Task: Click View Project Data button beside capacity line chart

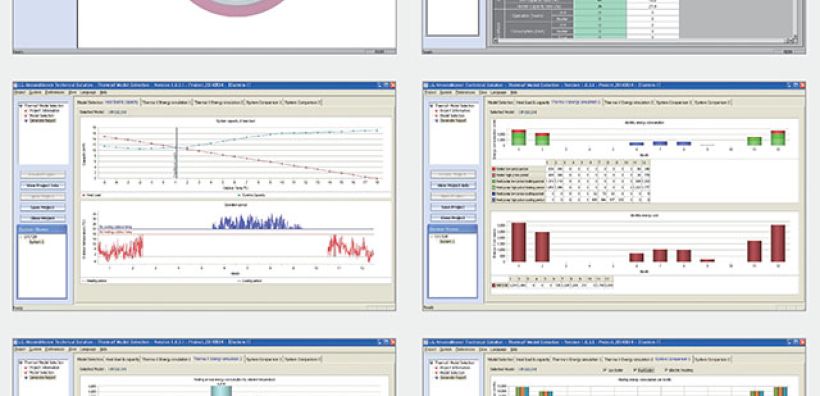Action: (43, 185)
